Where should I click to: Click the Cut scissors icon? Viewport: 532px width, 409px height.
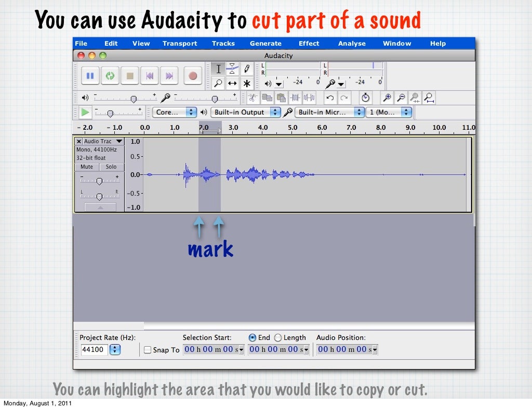click(x=253, y=98)
